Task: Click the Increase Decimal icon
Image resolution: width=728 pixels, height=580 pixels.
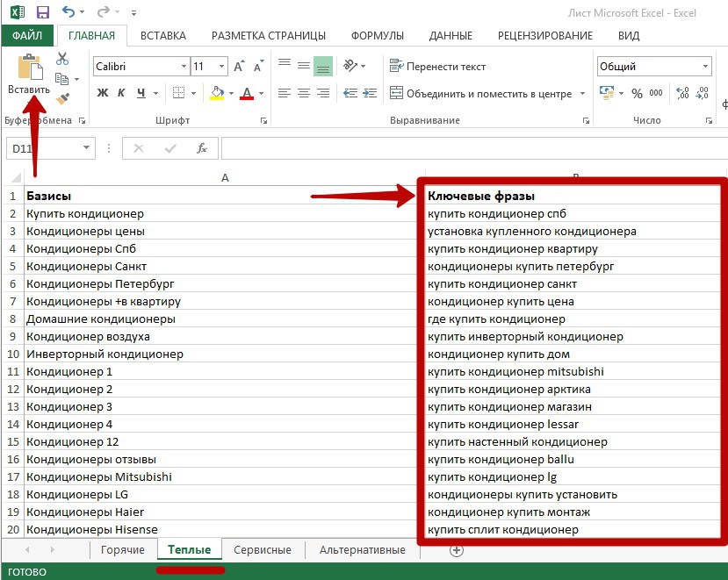Action: tap(682, 93)
